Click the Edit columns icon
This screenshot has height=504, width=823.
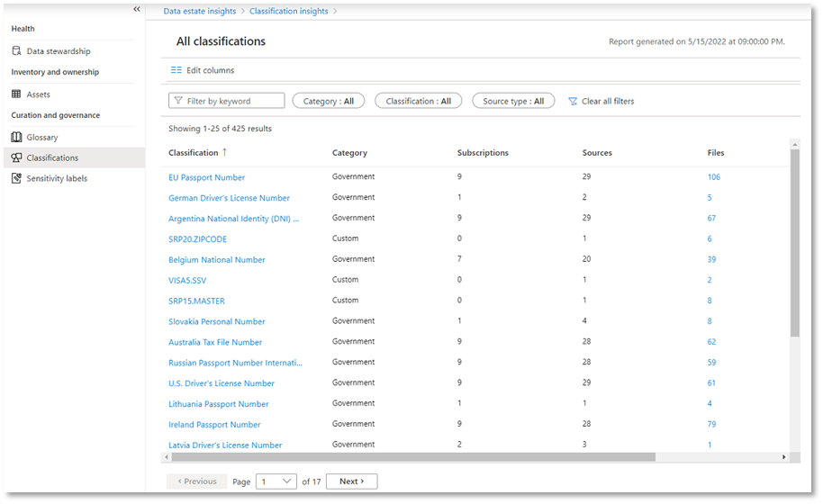tap(176, 70)
